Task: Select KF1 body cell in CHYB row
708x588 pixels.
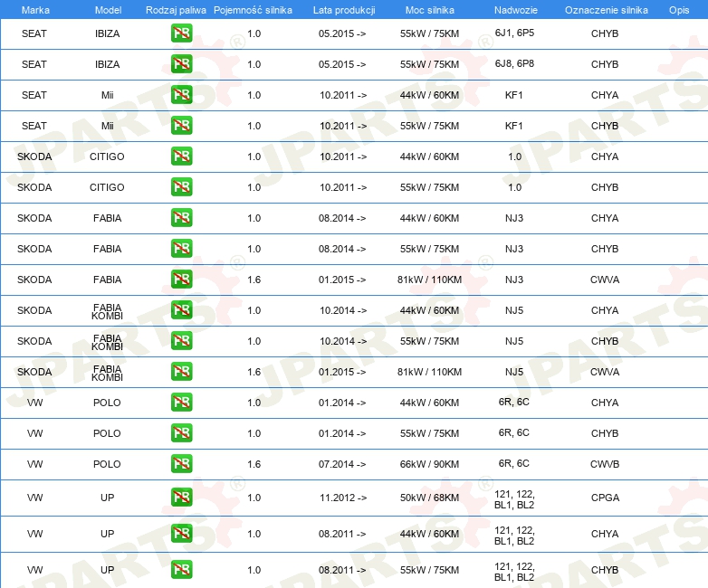Action: (x=514, y=126)
